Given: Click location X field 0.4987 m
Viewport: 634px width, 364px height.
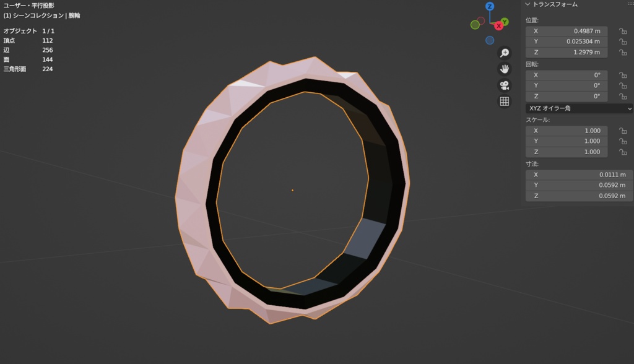Looking at the screenshot, I should pos(567,31).
